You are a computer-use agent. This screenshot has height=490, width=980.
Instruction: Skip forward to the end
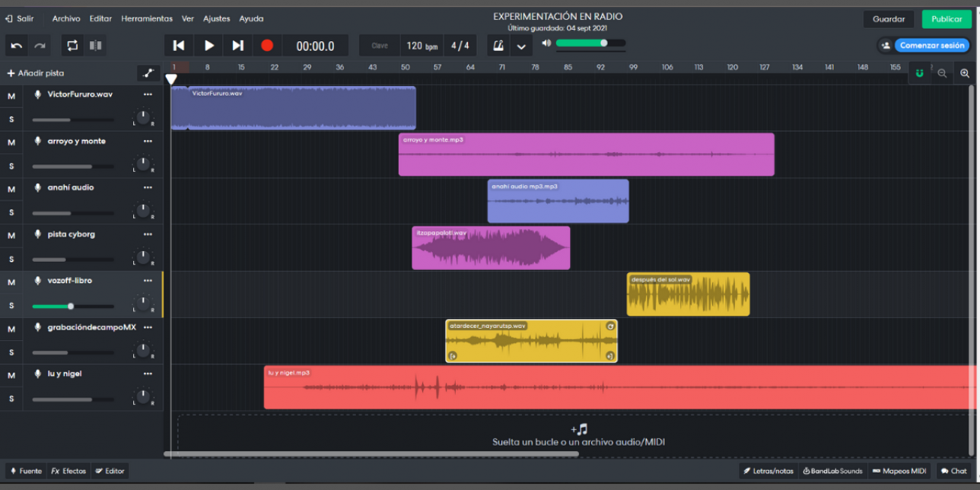(x=237, y=46)
